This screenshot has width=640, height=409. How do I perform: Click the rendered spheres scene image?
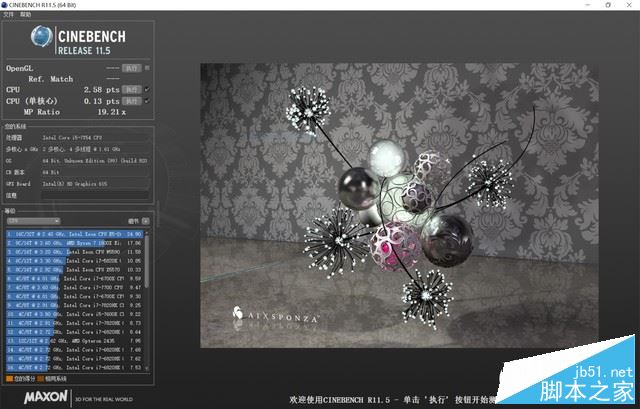tap(399, 205)
